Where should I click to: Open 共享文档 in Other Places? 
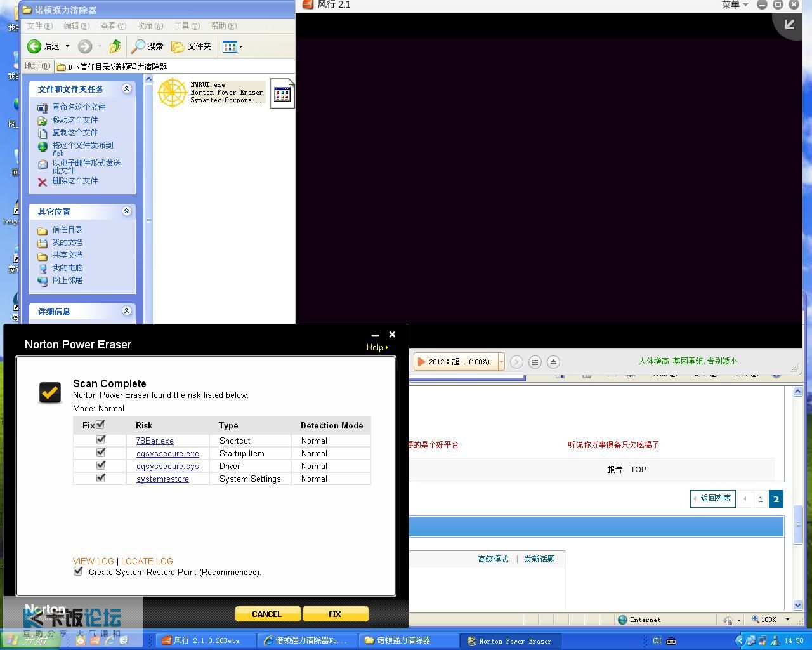(67, 255)
